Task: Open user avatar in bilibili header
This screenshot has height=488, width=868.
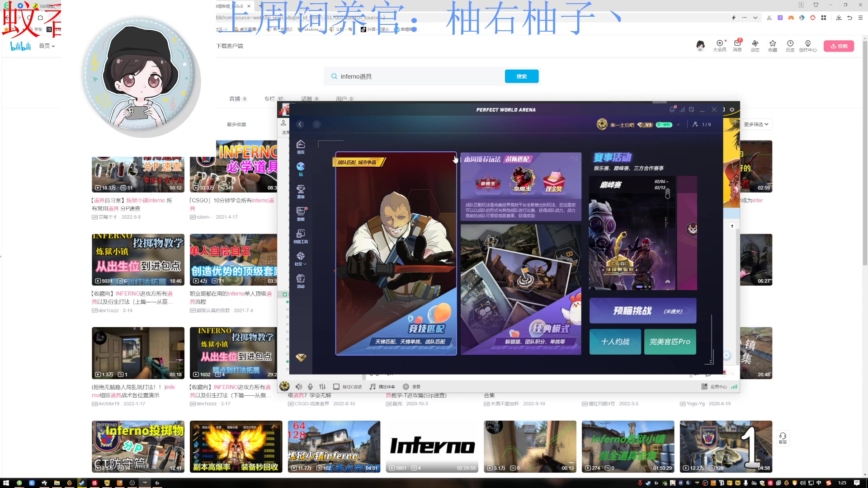Action: point(700,45)
